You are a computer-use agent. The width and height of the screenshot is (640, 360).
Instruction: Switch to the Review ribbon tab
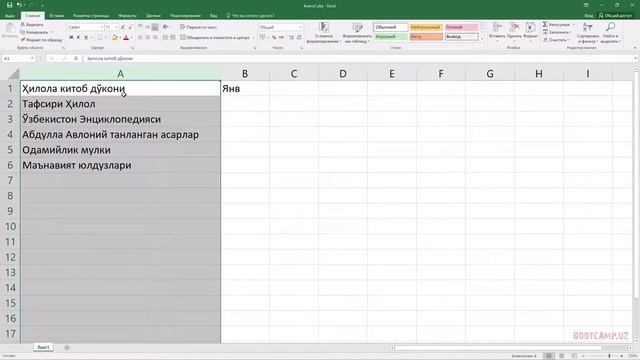[185, 16]
